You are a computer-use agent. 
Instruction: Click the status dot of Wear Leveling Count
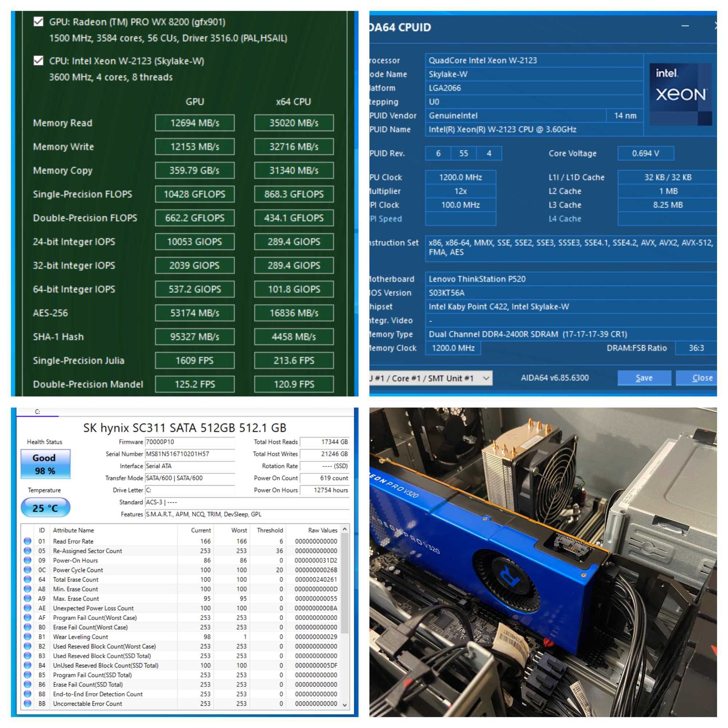(28, 636)
